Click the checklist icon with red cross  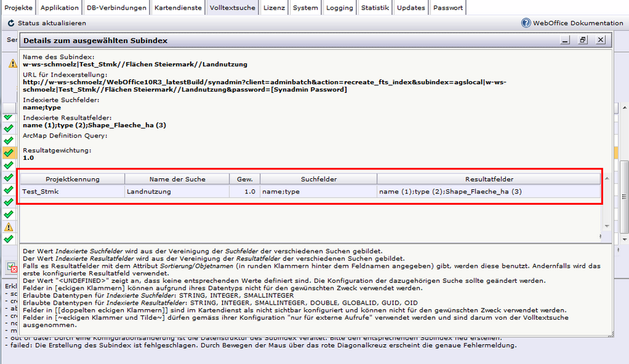(x=12, y=267)
